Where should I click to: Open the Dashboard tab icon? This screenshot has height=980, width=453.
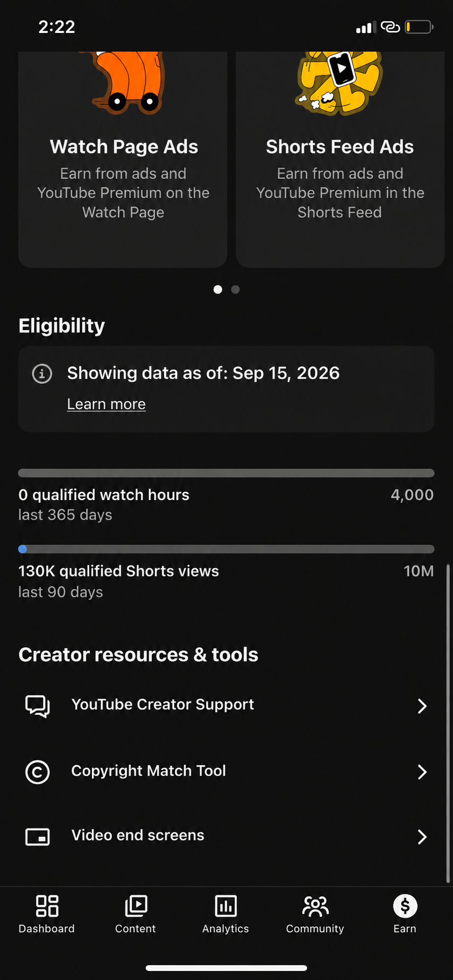pos(47,906)
